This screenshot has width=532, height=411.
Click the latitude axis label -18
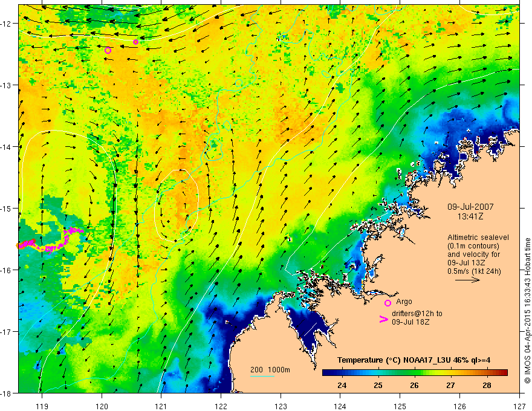[6, 393]
